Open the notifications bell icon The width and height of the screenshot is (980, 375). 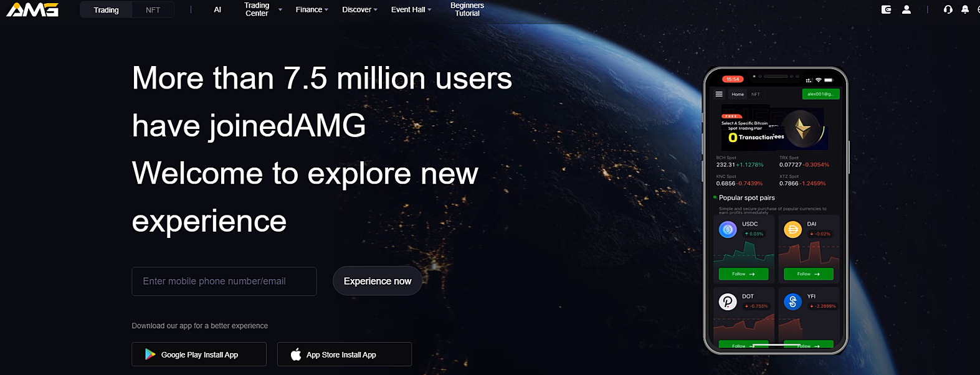[965, 9]
